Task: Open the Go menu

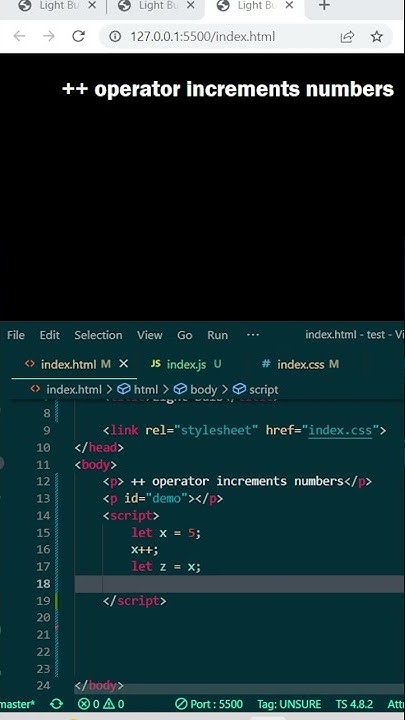Action: coord(185,335)
